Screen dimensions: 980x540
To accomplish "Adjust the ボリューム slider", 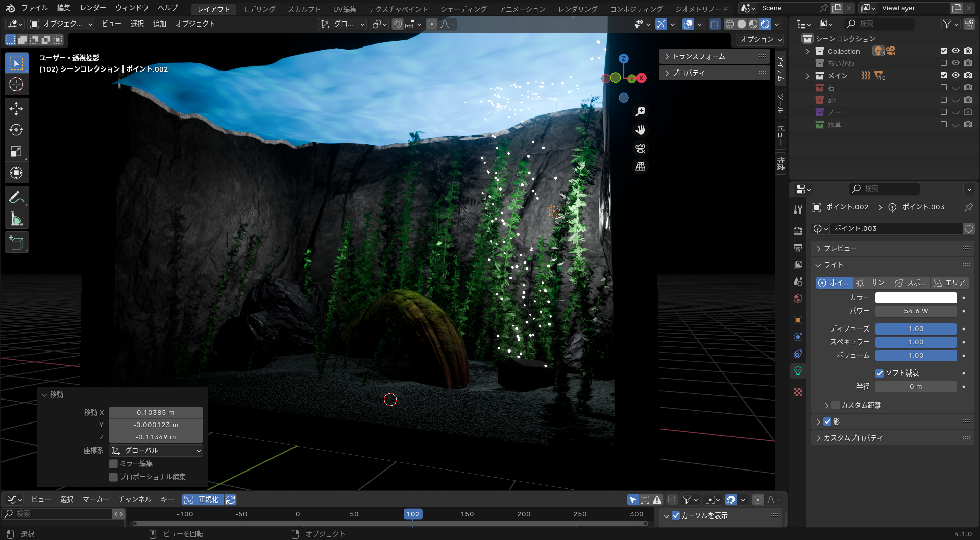I will click(916, 355).
